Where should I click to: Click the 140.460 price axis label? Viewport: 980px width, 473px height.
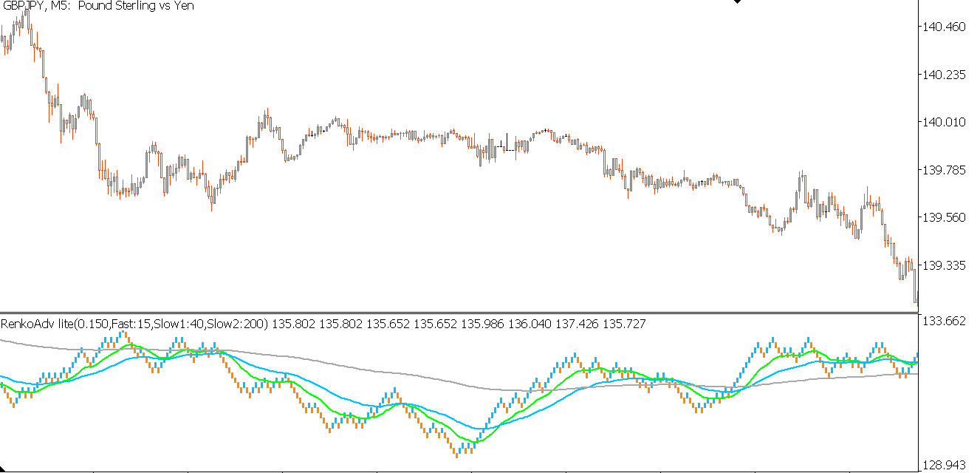pos(945,27)
